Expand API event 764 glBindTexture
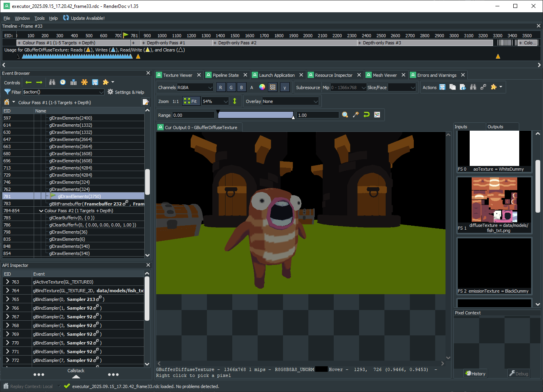The height and width of the screenshot is (392, 543). pyautogui.click(x=8, y=290)
